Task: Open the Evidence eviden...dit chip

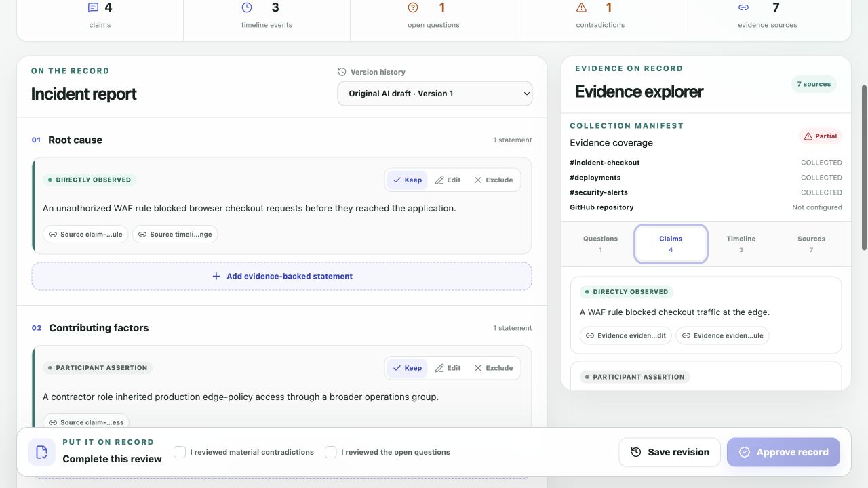Action: click(626, 335)
